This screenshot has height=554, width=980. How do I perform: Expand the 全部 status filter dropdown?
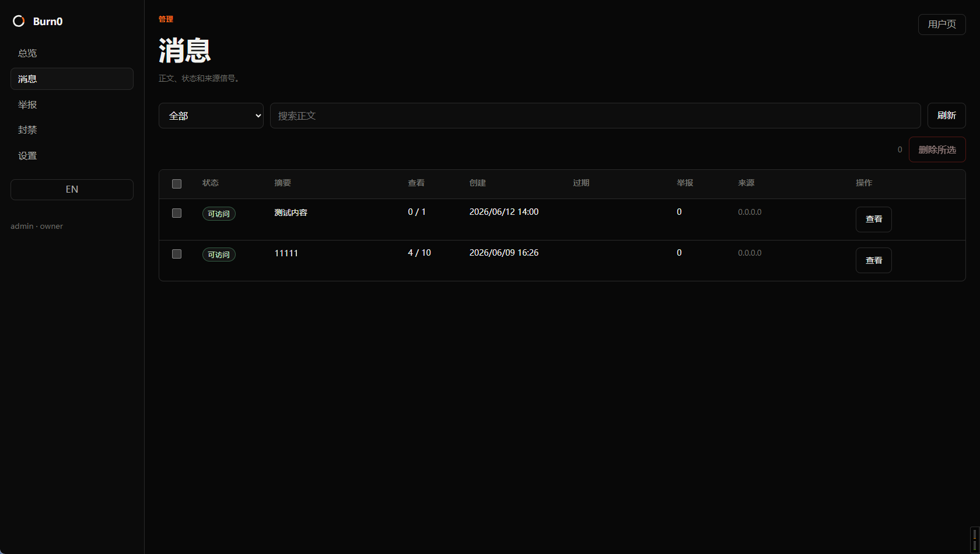(211, 116)
